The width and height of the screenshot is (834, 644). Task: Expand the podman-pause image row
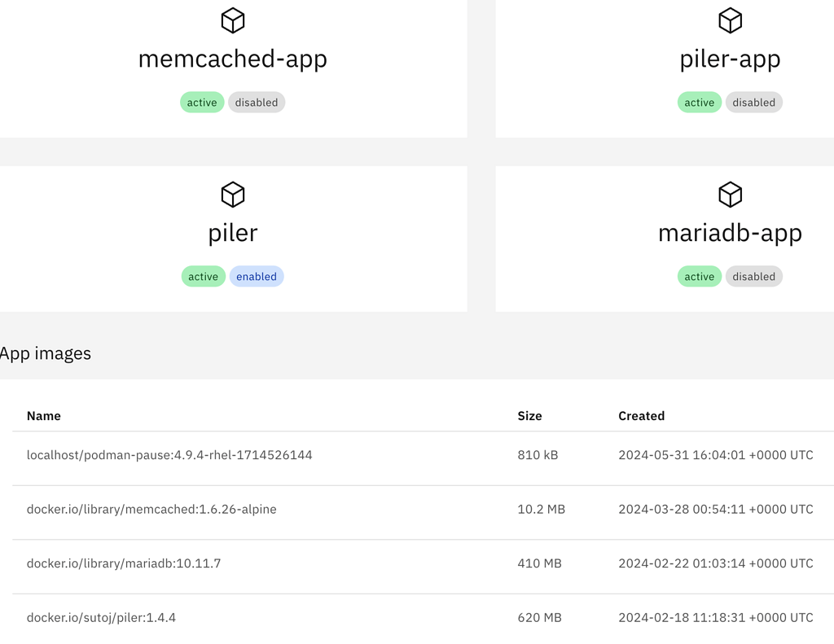[x=169, y=455]
